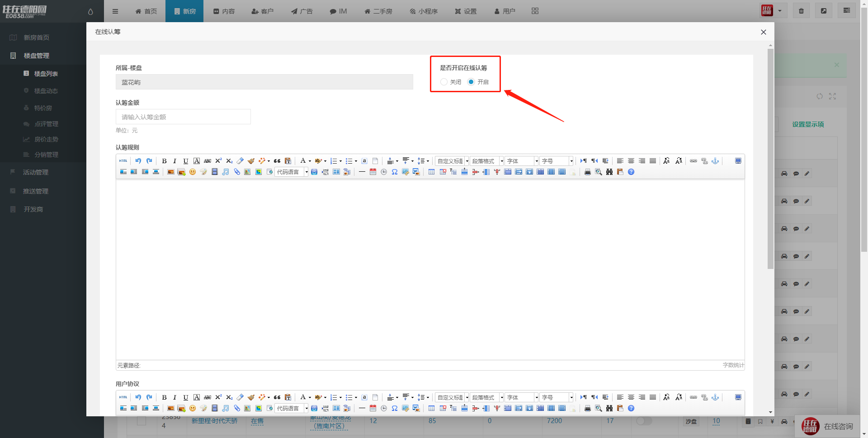Open help in the 认筹规则 editor toolbar
The image size is (868, 438).
tap(631, 172)
